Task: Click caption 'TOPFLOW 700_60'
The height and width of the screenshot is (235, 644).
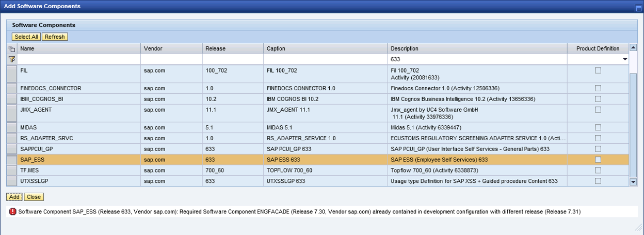Action: click(289, 170)
